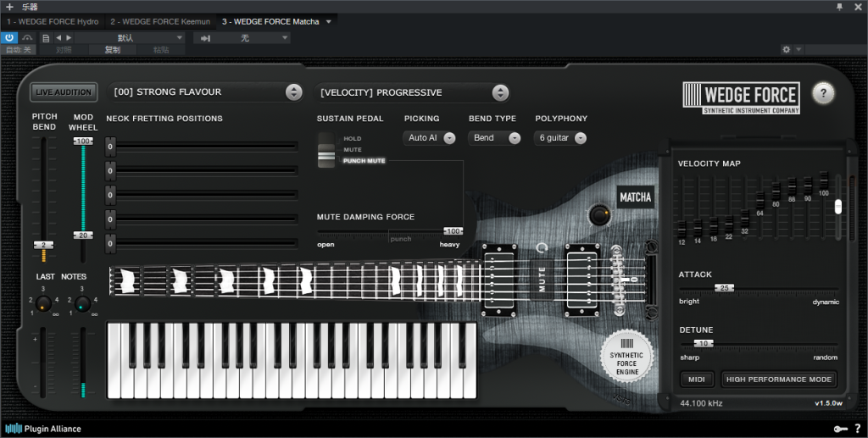Viewport: 868px width, 438px height.
Task: Go to next preset with right arrow
Action: point(69,37)
